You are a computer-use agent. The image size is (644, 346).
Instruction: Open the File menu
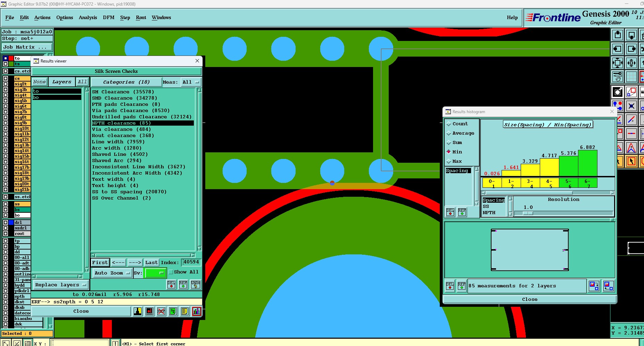(x=10, y=17)
